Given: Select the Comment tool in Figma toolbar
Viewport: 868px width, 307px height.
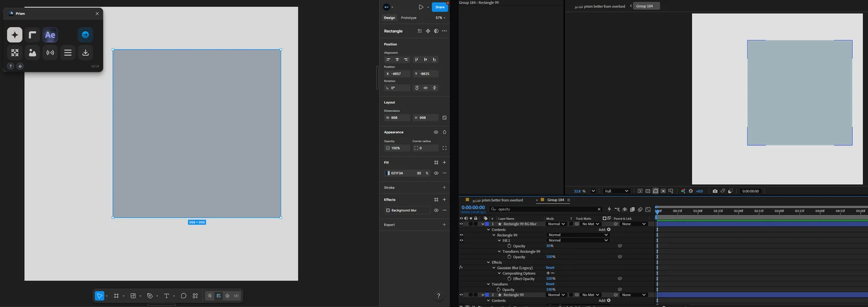Looking at the screenshot, I should (x=183, y=296).
